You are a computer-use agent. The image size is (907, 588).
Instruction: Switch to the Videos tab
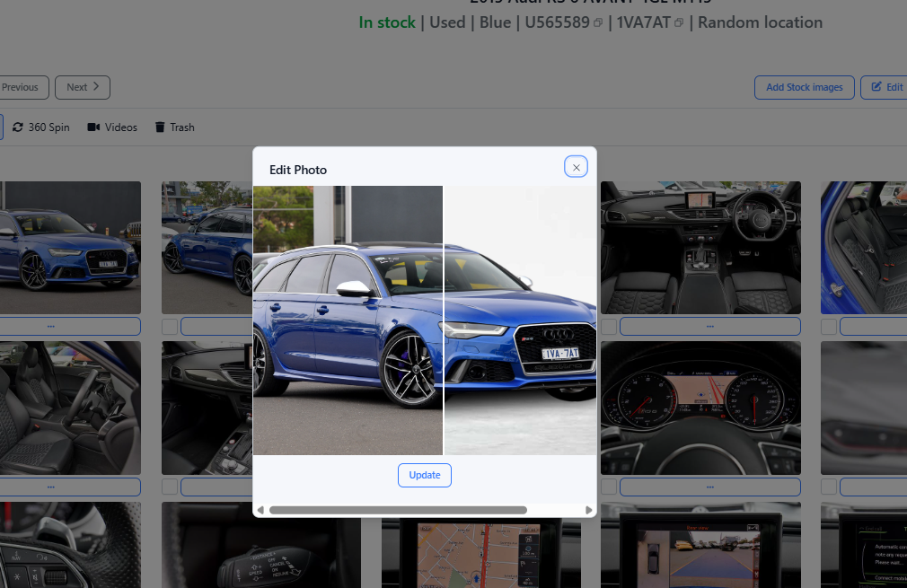tap(112, 127)
